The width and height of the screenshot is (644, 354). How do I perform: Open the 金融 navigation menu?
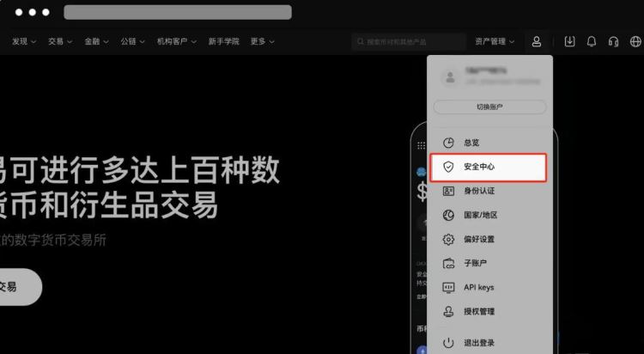click(x=96, y=41)
